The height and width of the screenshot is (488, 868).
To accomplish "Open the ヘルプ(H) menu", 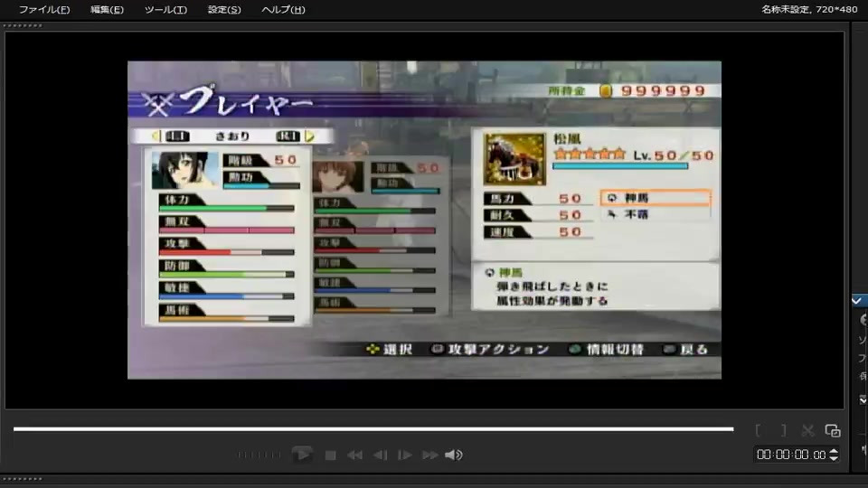I will (283, 9).
